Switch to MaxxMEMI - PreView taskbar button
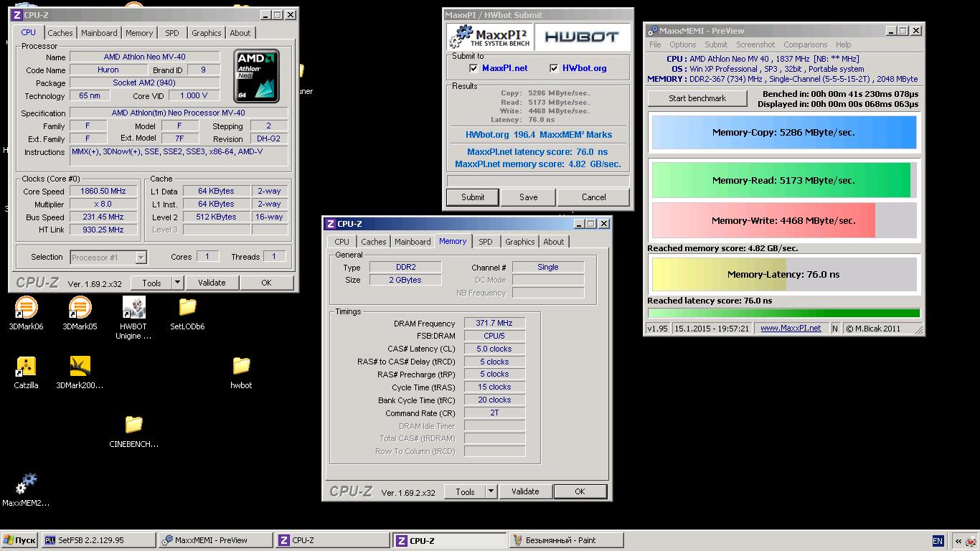The height and width of the screenshot is (551, 980). point(215,540)
